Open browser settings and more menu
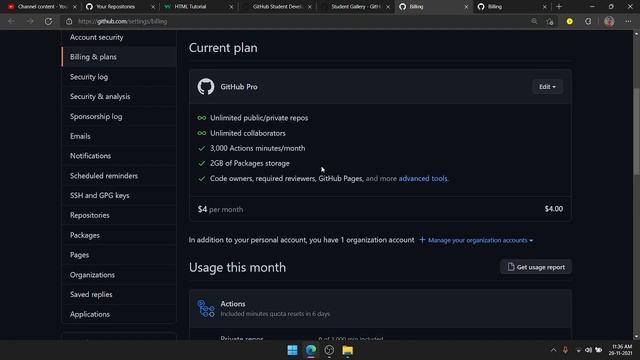This screenshot has height=360, width=640. pyautogui.click(x=628, y=21)
